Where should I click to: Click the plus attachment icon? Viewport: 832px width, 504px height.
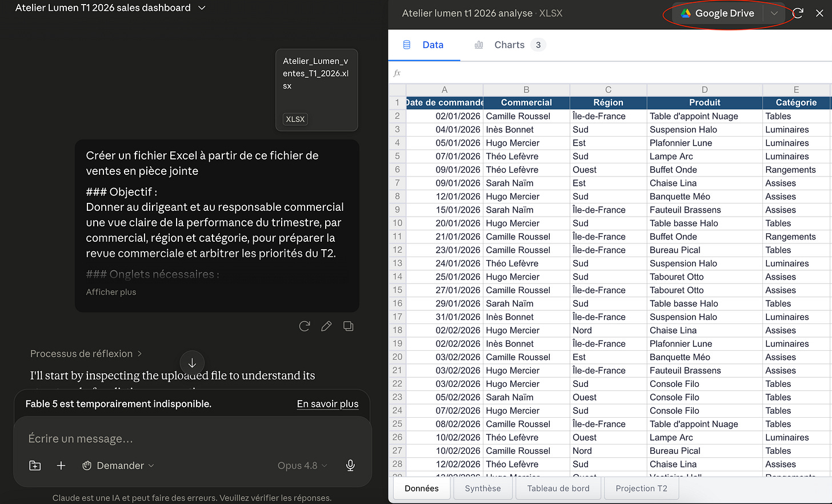coord(61,466)
